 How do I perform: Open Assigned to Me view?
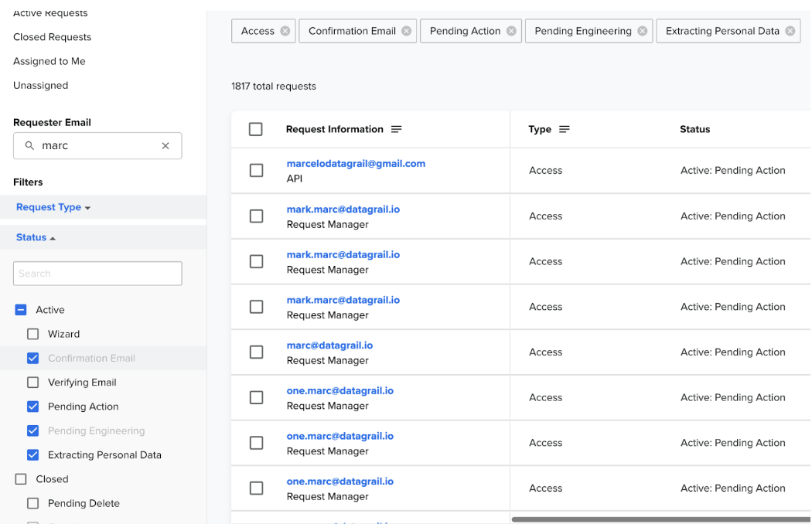click(49, 62)
